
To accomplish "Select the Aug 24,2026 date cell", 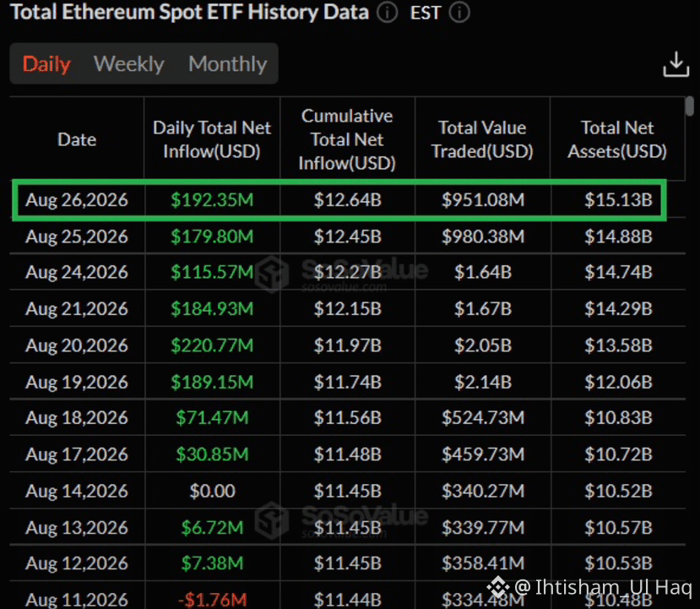I will 77,272.
